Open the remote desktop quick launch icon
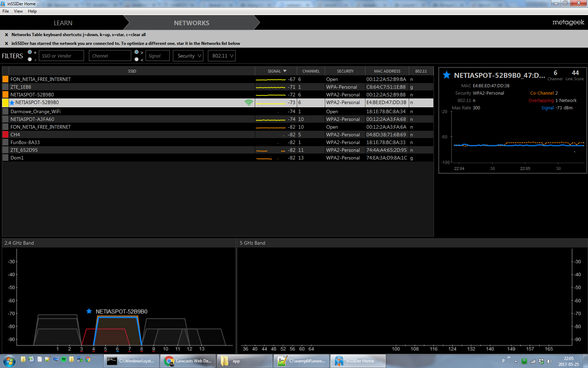The image size is (588, 368). pos(56,359)
